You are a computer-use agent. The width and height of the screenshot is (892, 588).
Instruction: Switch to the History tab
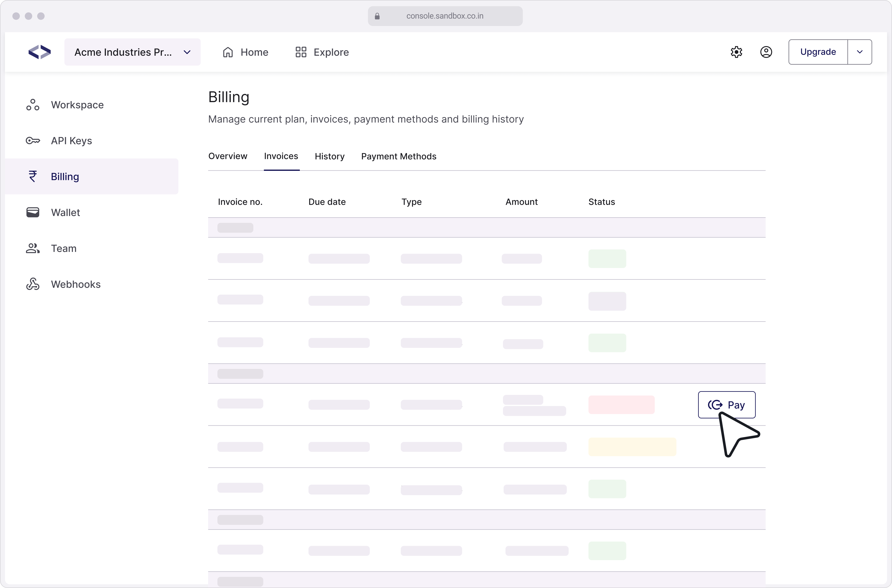coord(330,156)
